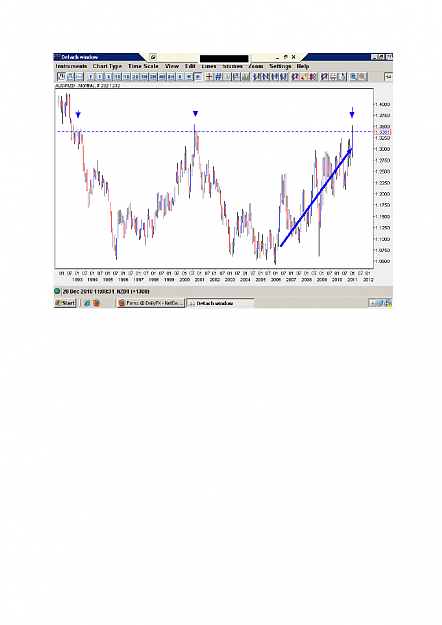Image resolution: width=442 pixels, height=625 pixels.
Task: Choose the tick (T) time scale button
Action: pos(91,77)
